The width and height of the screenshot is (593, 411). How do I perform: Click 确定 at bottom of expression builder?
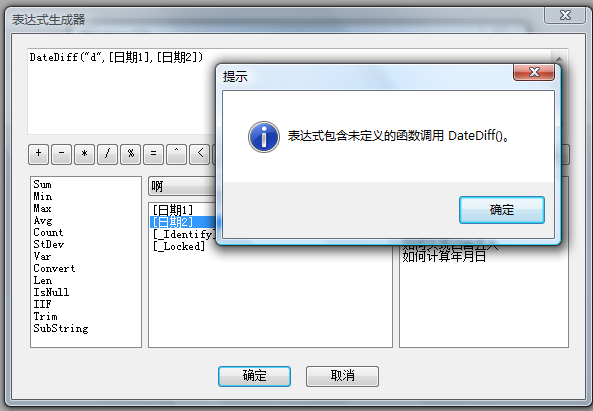click(x=254, y=376)
